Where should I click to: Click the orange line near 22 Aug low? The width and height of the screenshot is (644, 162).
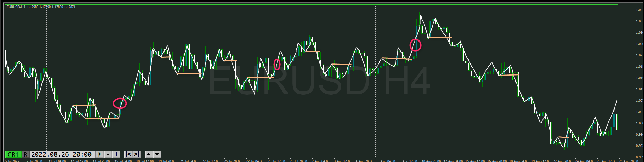563,137
